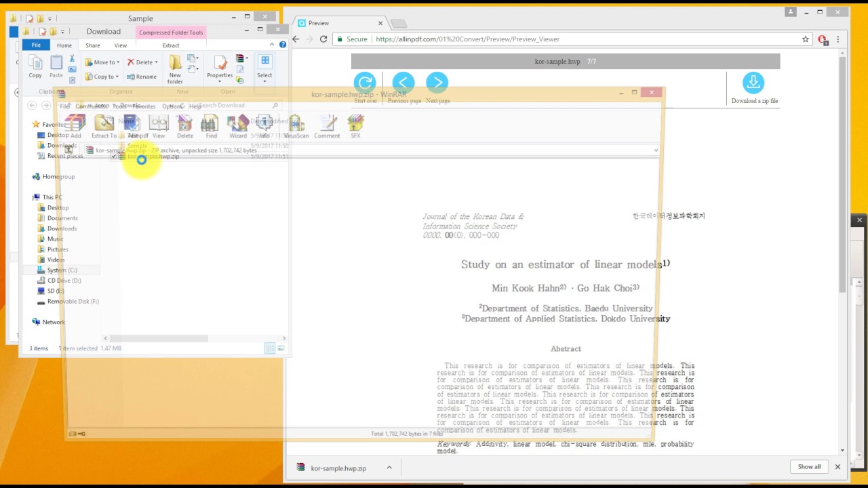
Task: Click WinRAR SFX toolbar icon
Action: pos(355,123)
